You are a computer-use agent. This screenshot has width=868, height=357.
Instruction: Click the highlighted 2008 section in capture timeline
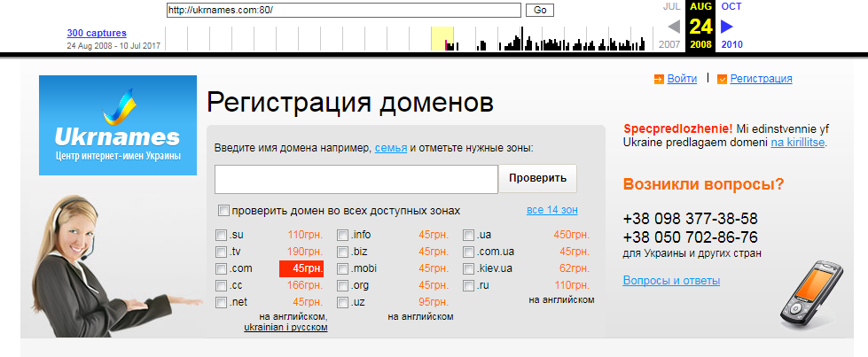pos(442,39)
